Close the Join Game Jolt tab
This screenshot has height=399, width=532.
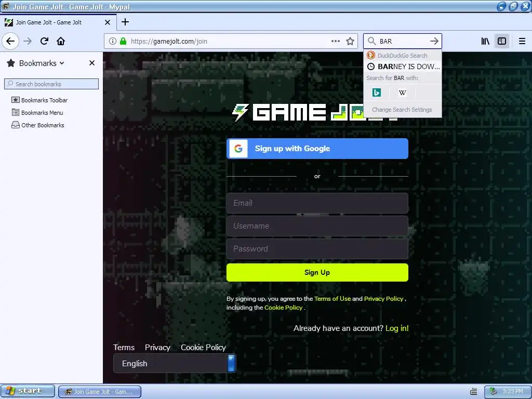tap(108, 22)
